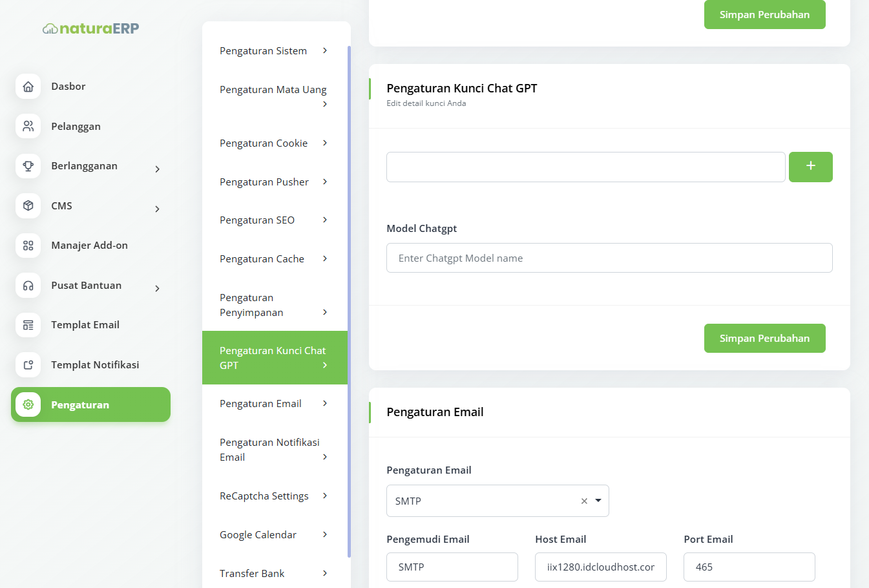This screenshot has height=588, width=869.
Task: Click chevron next to Pengaturan Mata Uang
Action: point(325,104)
